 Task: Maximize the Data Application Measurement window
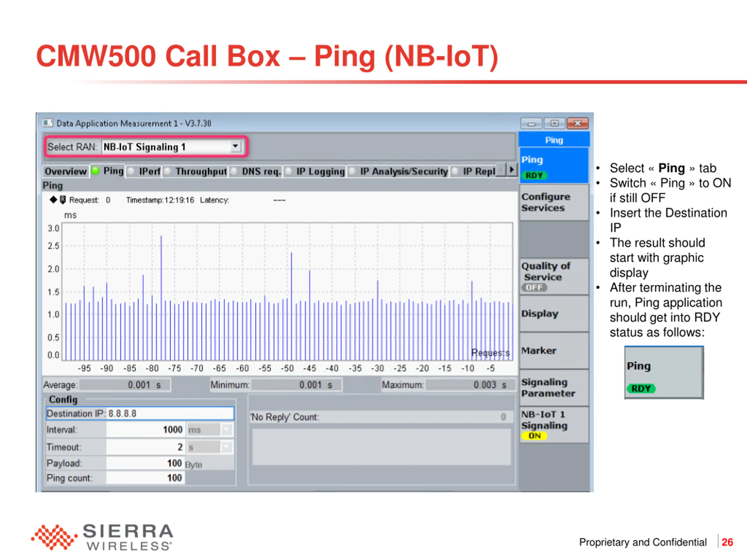point(554,124)
